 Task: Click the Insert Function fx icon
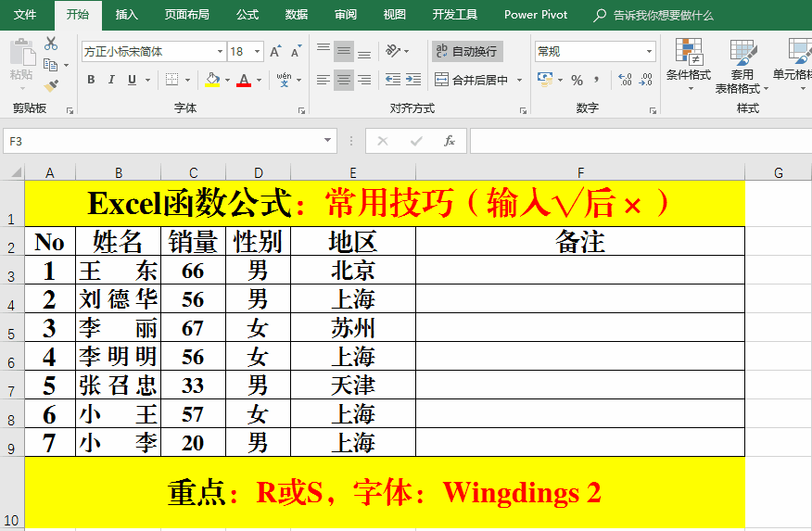[450, 141]
